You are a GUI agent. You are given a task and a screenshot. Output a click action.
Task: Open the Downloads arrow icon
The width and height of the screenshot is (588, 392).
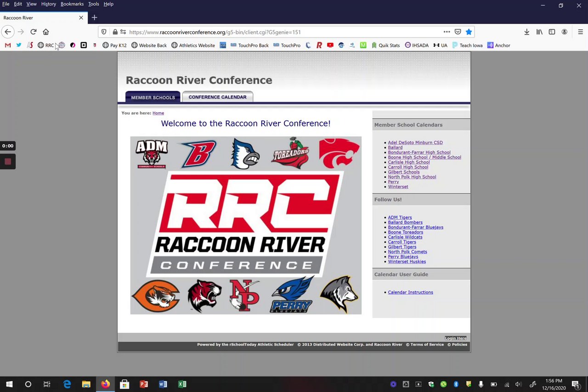click(x=526, y=32)
